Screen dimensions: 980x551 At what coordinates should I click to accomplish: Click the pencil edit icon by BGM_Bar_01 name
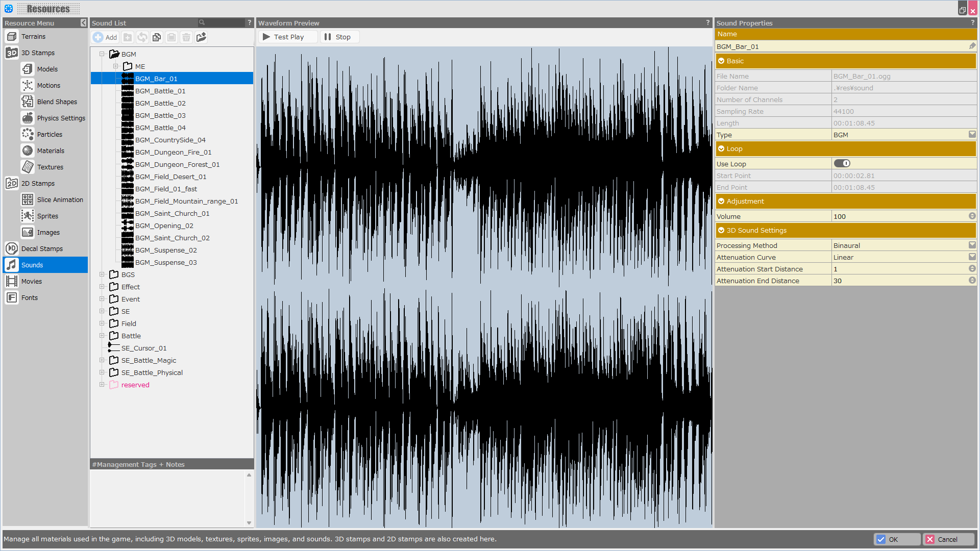[x=972, y=46]
